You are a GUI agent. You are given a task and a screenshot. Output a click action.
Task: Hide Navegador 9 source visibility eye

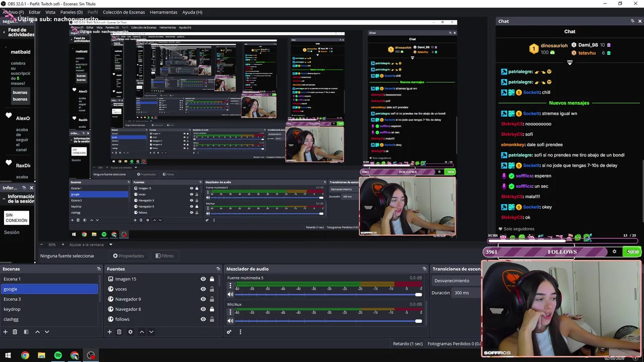(x=203, y=299)
